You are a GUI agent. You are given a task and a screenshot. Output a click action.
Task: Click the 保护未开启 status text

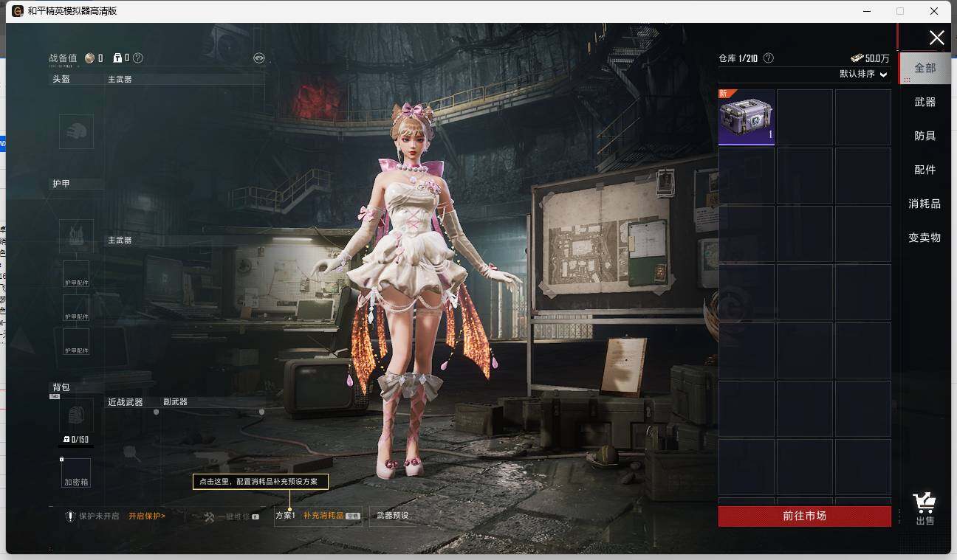(99, 516)
